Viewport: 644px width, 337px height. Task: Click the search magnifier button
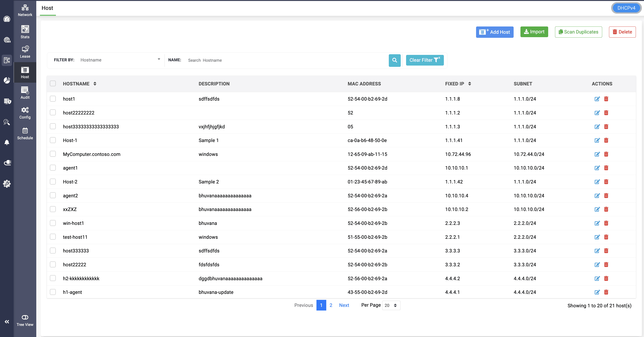click(395, 60)
